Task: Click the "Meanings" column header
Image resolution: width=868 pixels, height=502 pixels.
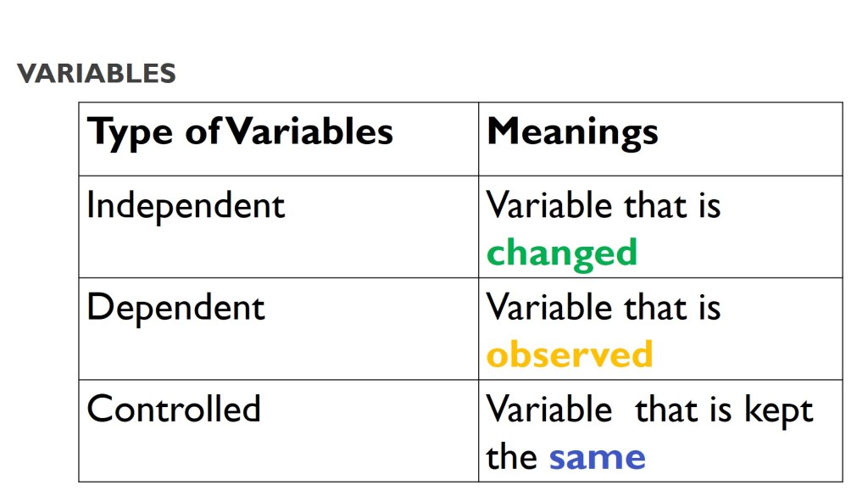Action: (x=572, y=132)
